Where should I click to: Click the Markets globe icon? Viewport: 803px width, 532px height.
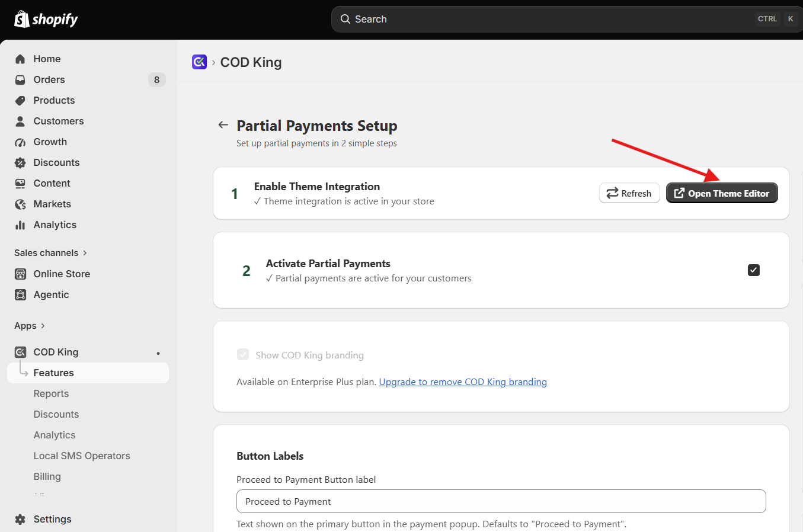pos(20,204)
